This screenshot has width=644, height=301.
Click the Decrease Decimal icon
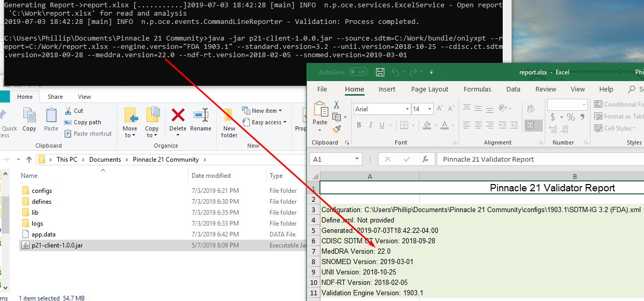coord(565,129)
